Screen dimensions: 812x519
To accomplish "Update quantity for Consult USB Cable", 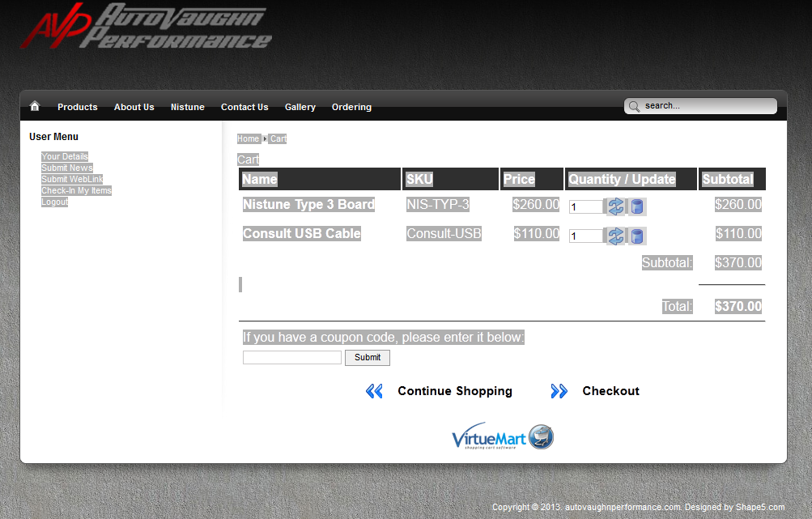I will pos(615,236).
